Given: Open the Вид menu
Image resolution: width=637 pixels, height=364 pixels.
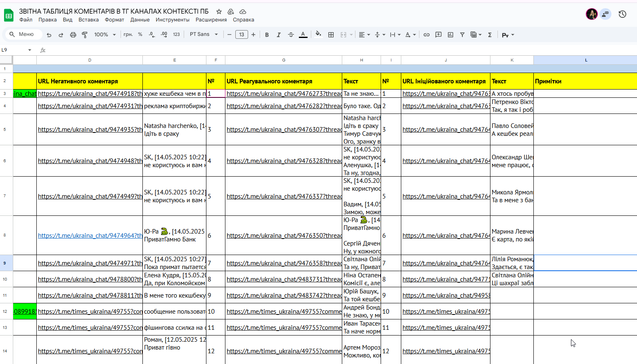Looking at the screenshot, I should [68, 20].
